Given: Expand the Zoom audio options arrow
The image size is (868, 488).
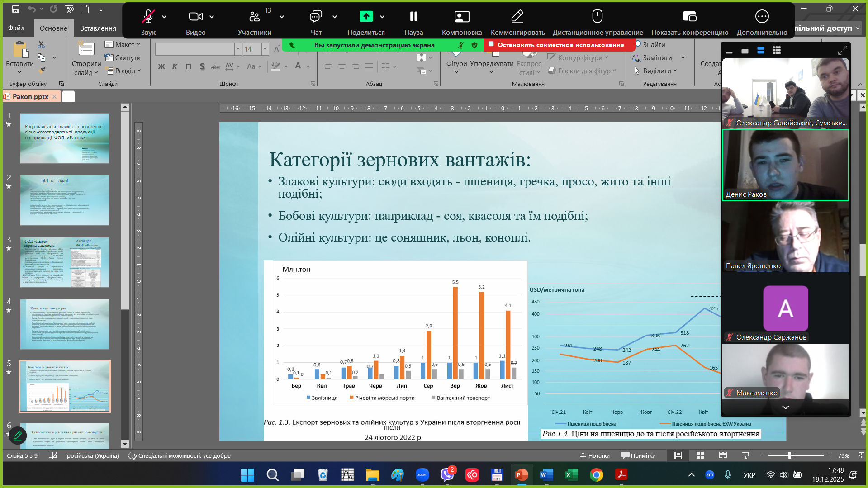Looking at the screenshot, I should (164, 17).
